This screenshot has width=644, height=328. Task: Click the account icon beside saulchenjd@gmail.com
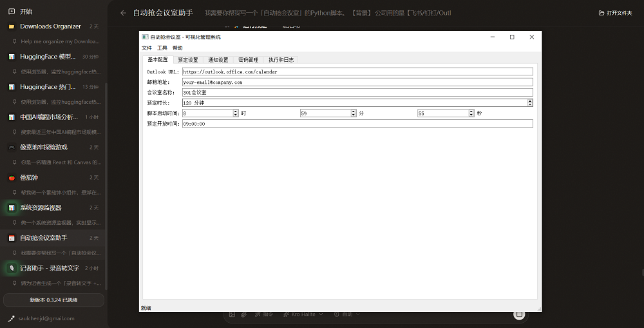(11, 318)
